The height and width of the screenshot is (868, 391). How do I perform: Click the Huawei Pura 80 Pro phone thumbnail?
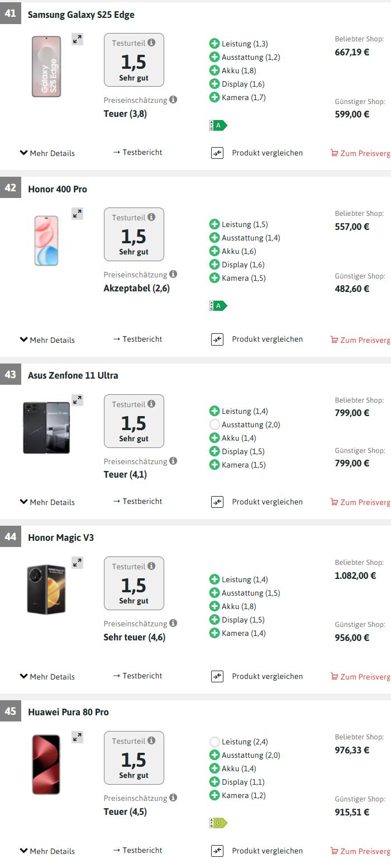click(46, 764)
